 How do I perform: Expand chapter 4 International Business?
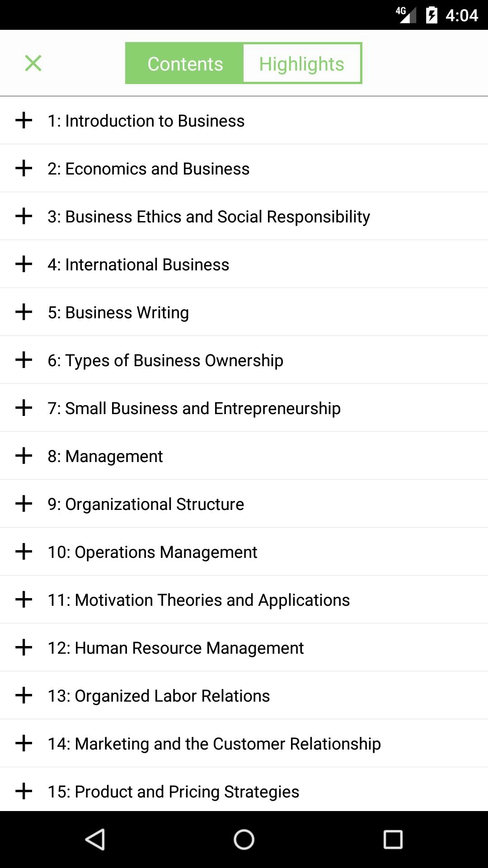(x=23, y=264)
